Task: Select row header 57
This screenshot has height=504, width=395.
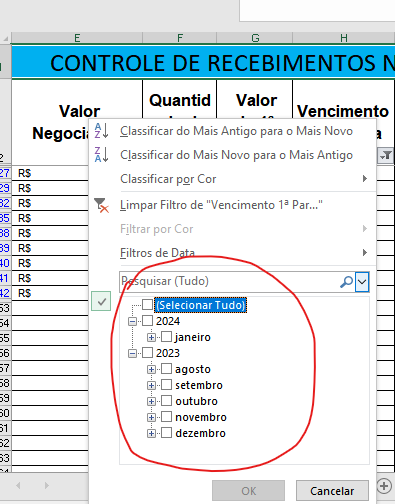Action: click(x=5, y=368)
